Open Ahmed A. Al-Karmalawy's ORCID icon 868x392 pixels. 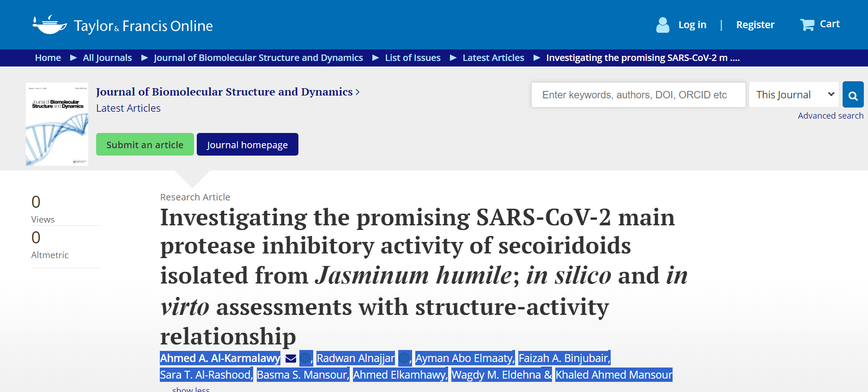(x=305, y=359)
